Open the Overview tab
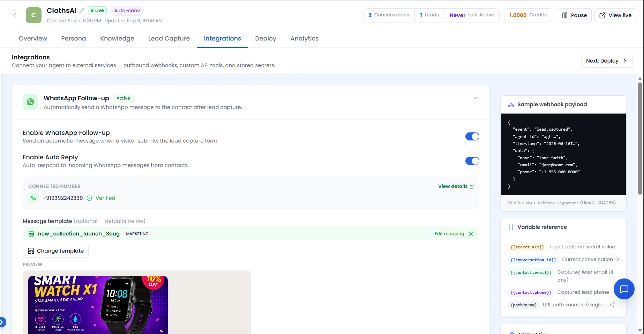This screenshot has width=644, height=334. tap(33, 38)
